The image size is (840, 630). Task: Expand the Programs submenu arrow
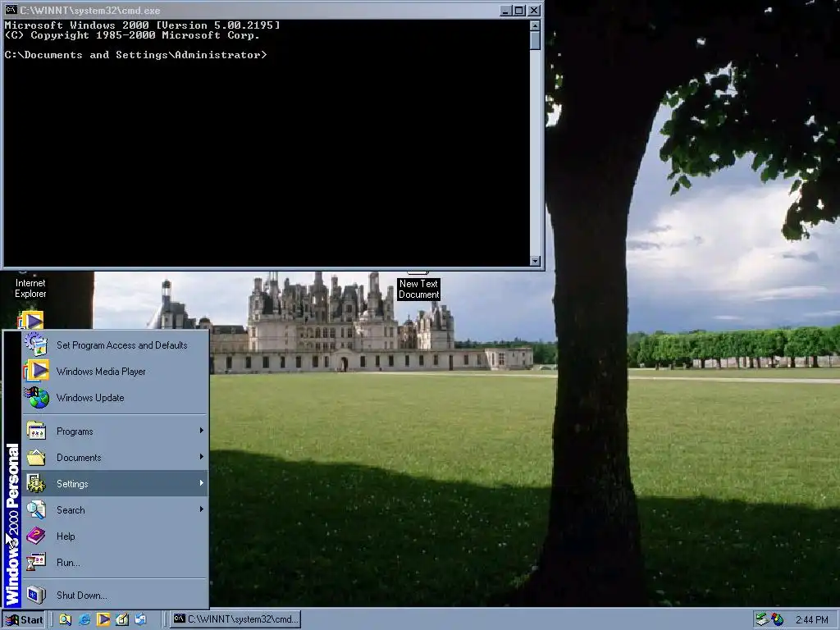click(x=202, y=431)
